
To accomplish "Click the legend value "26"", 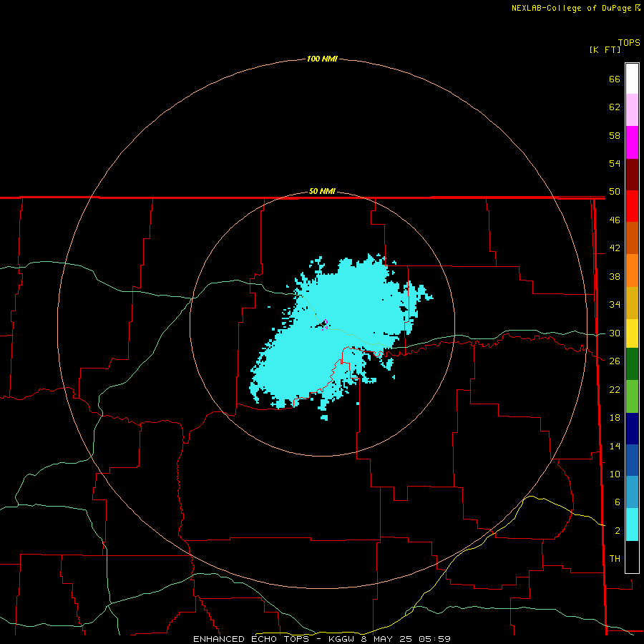I will tap(615, 361).
